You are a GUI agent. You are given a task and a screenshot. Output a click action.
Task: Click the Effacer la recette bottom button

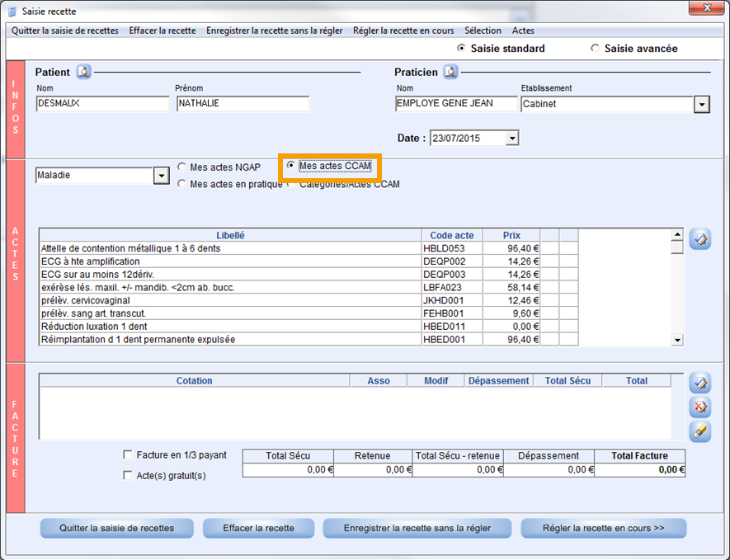[258, 528]
